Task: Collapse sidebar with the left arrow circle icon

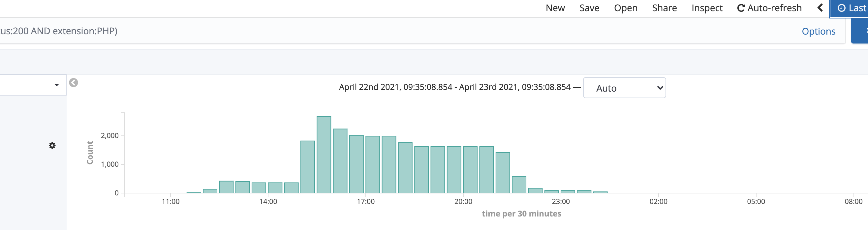Action: point(74,82)
